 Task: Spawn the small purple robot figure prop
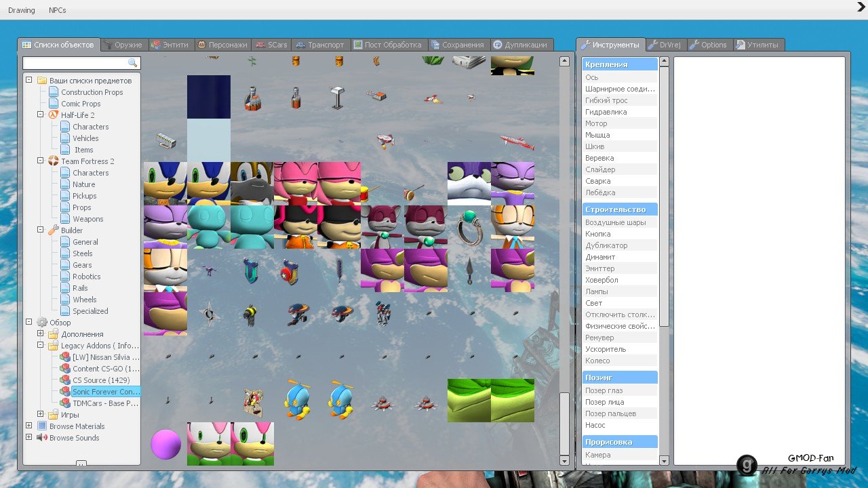(x=209, y=270)
